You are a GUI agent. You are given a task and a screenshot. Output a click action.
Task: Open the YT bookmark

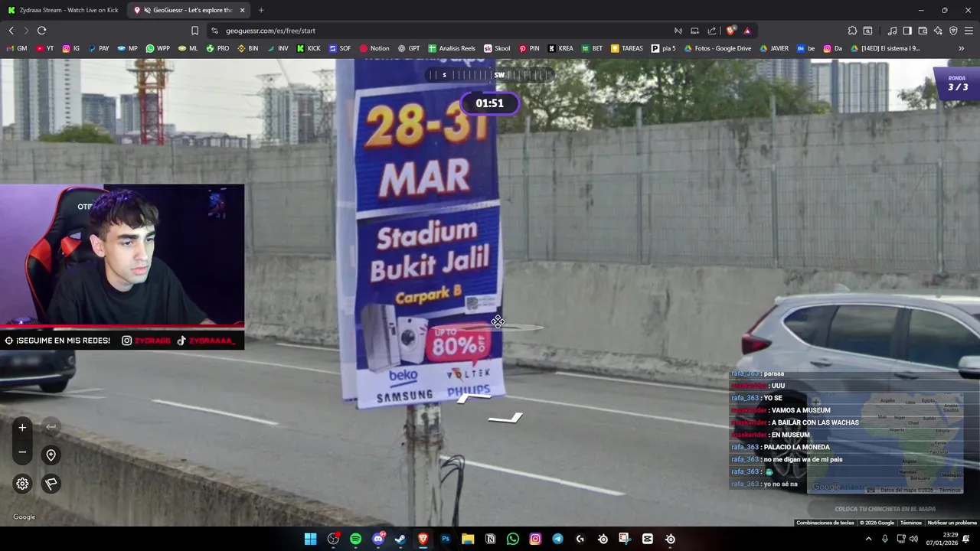click(45, 48)
